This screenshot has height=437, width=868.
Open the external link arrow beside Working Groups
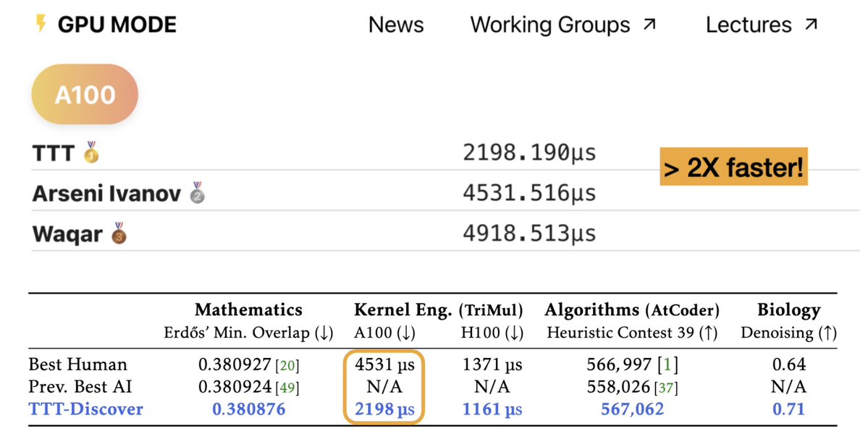click(x=649, y=22)
